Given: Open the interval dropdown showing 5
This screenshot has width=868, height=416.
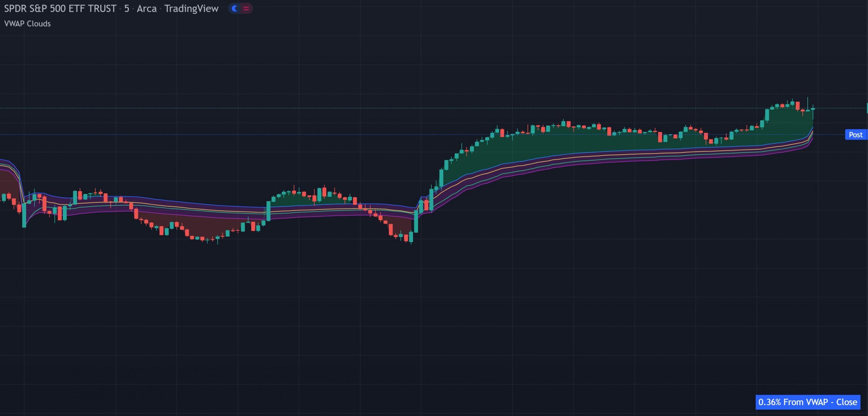Looking at the screenshot, I should click(126, 9).
